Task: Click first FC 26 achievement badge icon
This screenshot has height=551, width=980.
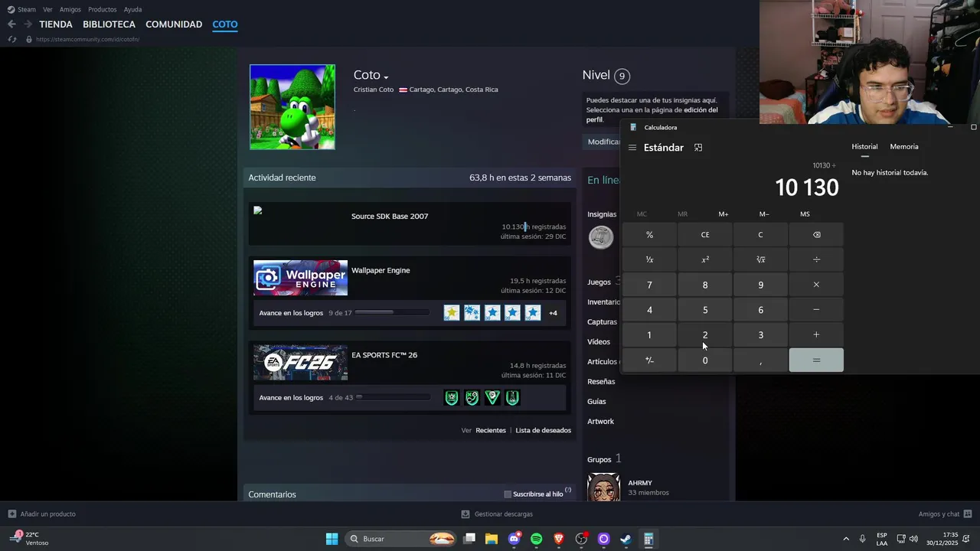Action: tap(452, 398)
